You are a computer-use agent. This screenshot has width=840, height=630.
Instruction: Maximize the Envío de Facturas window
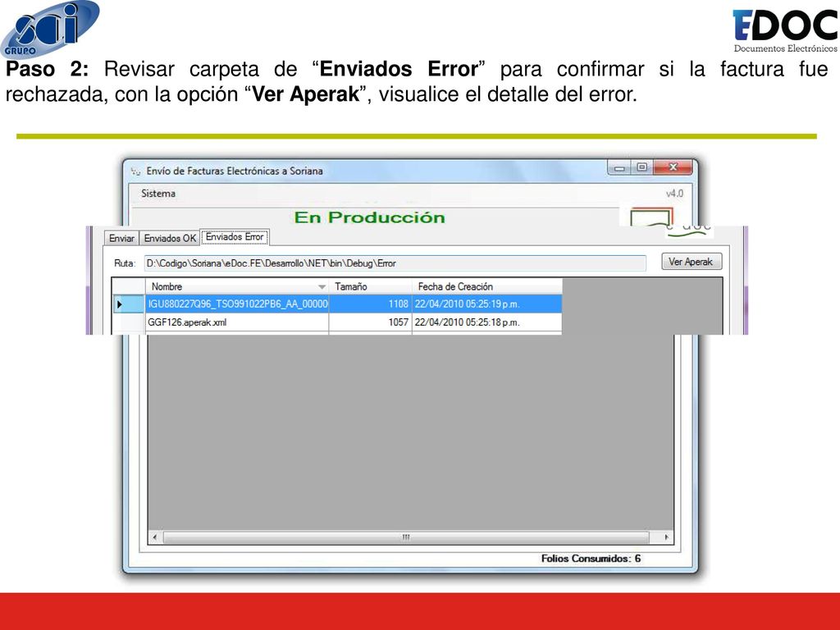click(x=641, y=167)
